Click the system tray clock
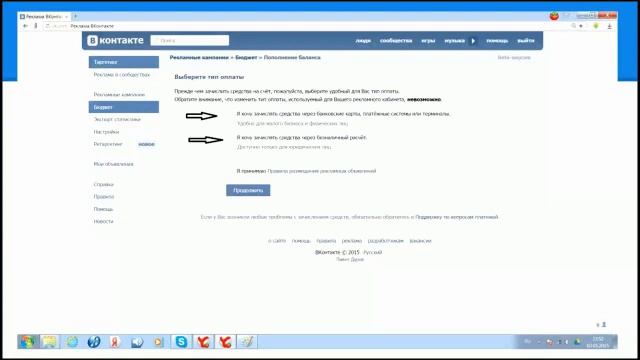 [x=598, y=342]
